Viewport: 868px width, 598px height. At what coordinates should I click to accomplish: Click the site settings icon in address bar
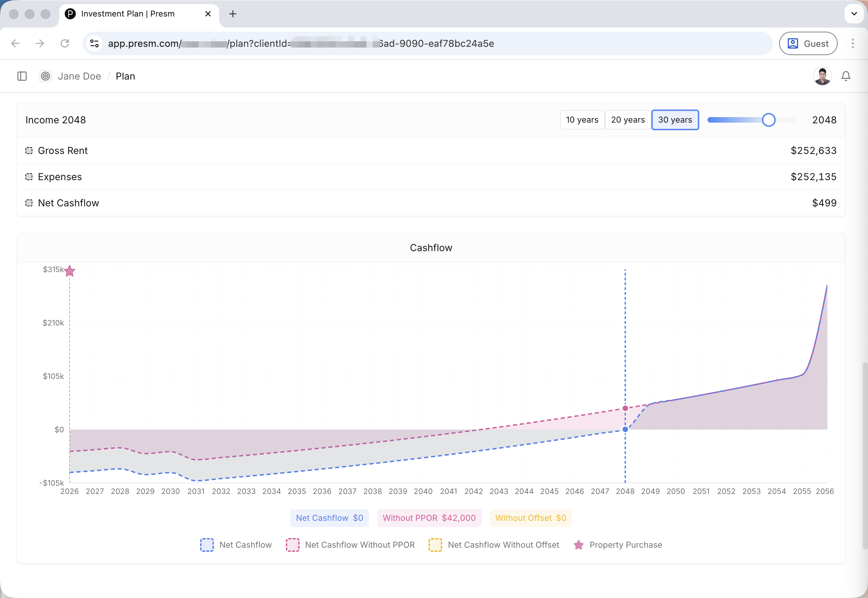pos(94,43)
